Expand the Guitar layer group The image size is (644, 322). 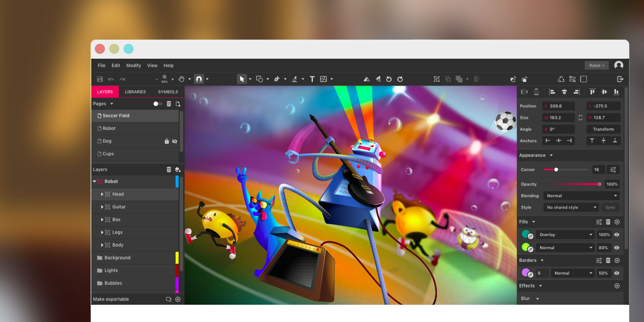coord(102,207)
